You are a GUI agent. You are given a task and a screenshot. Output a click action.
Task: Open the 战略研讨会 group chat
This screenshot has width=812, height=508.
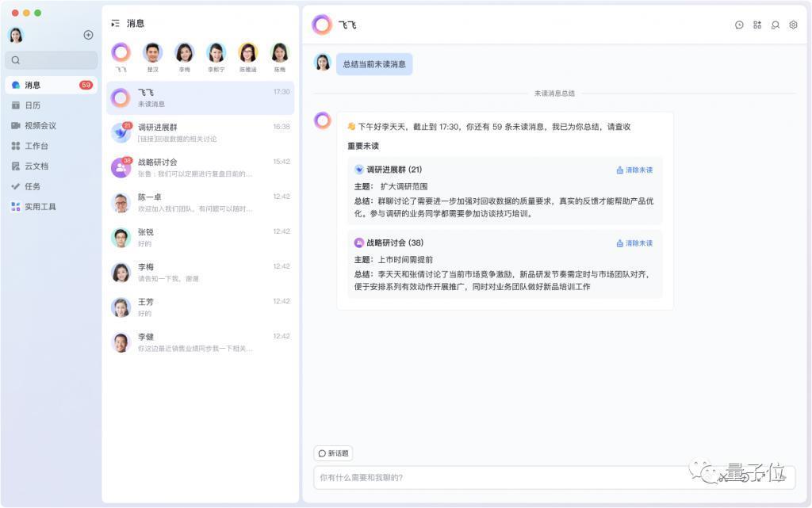pyautogui.click(x=198, y=168)
